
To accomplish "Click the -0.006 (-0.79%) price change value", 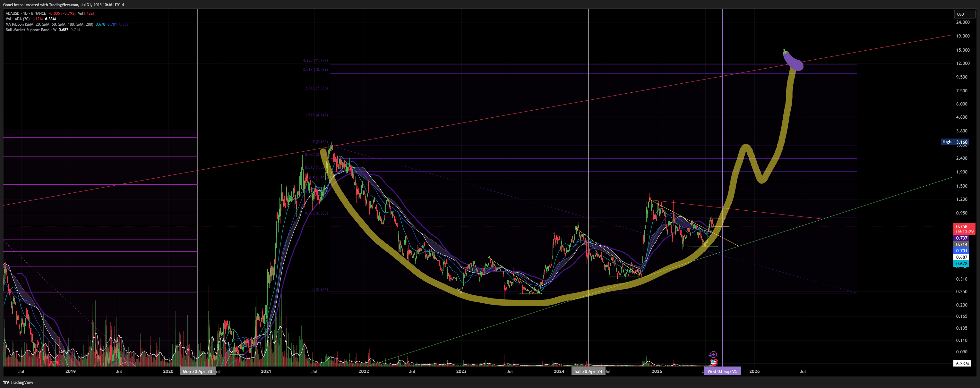I will coord(62,13).
